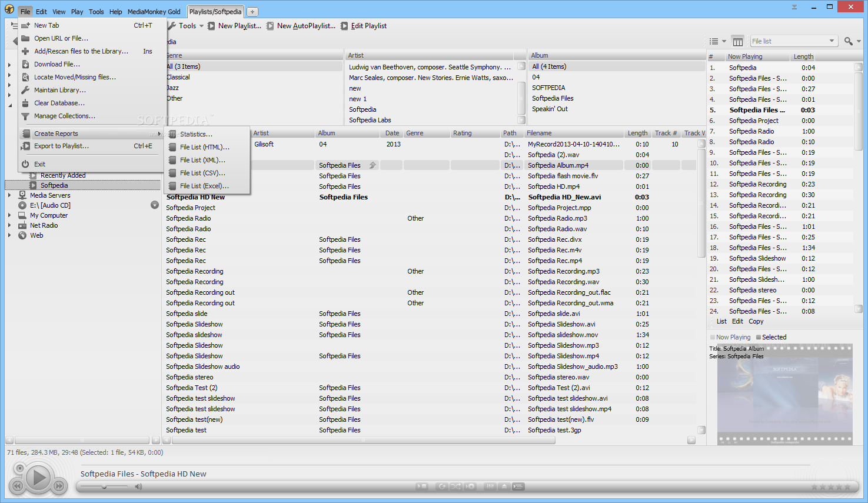Click the Softpedia Album artwork thumbnail
Viewport: 868px width, 503px height.
pyautogui.click(x=784, y=394)
